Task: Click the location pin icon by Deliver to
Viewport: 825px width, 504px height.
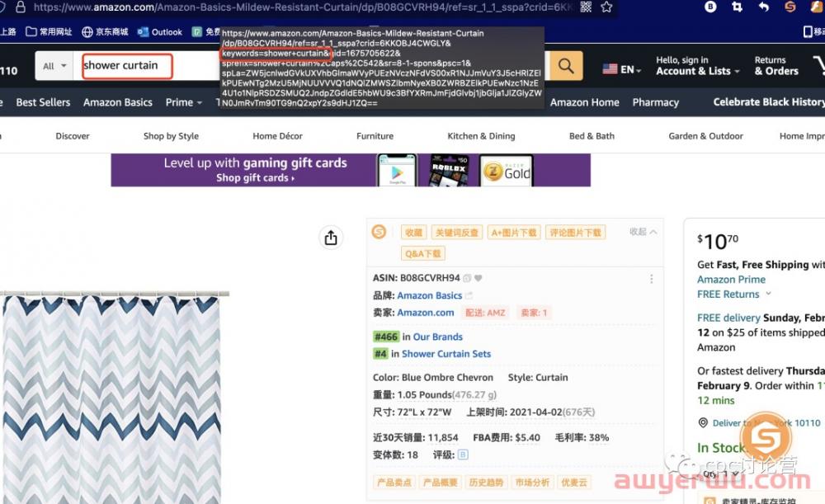Action: 703,423
